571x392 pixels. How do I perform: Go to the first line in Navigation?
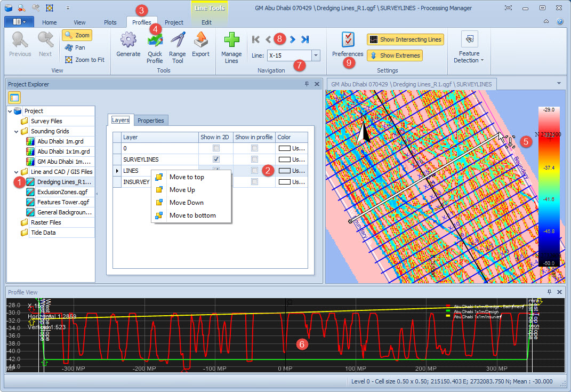(x=256, y=39)
